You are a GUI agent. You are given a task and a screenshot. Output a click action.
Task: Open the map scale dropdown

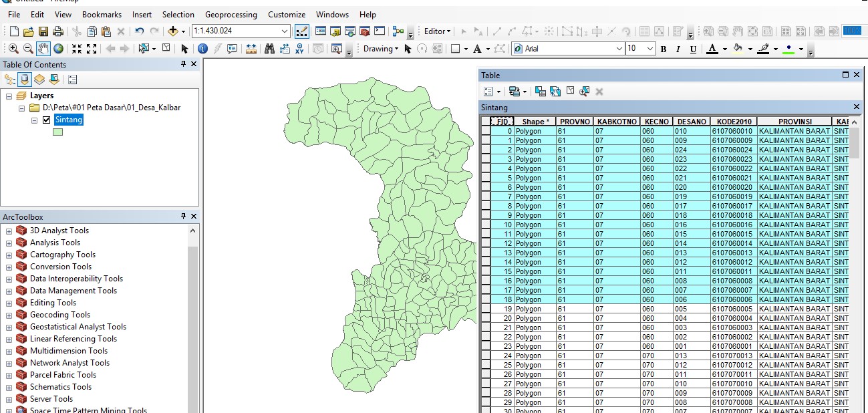[x=283, y=31]
